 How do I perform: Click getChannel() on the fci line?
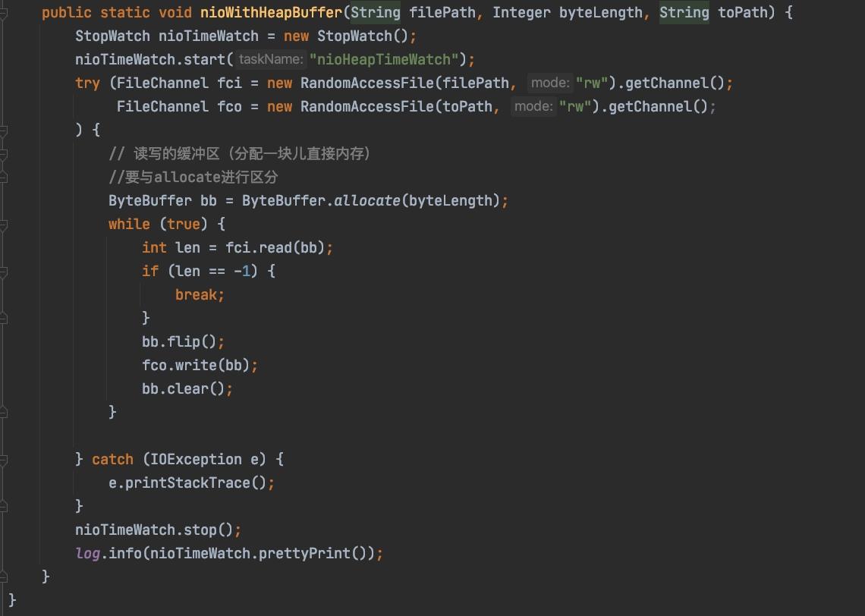675,83
